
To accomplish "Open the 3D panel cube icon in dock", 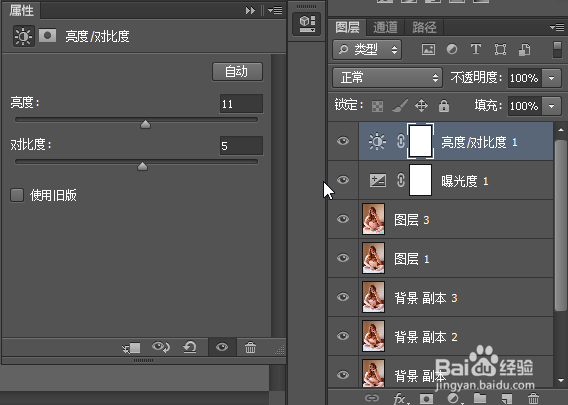I will point(306,24).
